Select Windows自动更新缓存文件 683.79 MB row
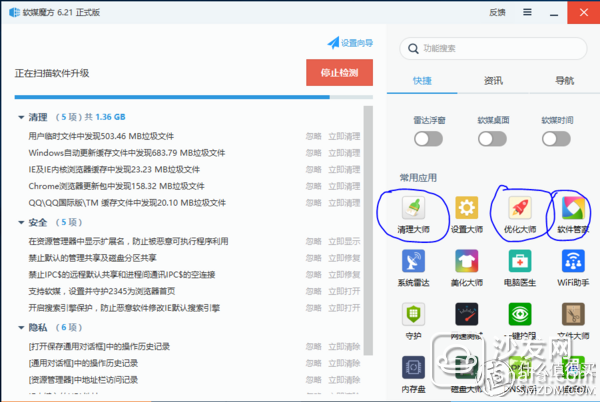The height and width of the screenshot is (402, 600). [127, 153]
